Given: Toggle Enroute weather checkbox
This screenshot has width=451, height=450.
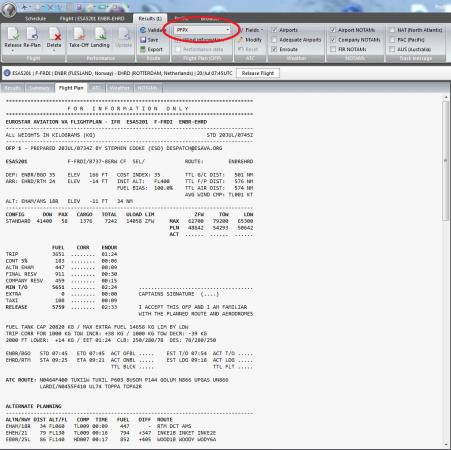Looking at the screenshot, I should pyautogui.click(x=274, y=49).
